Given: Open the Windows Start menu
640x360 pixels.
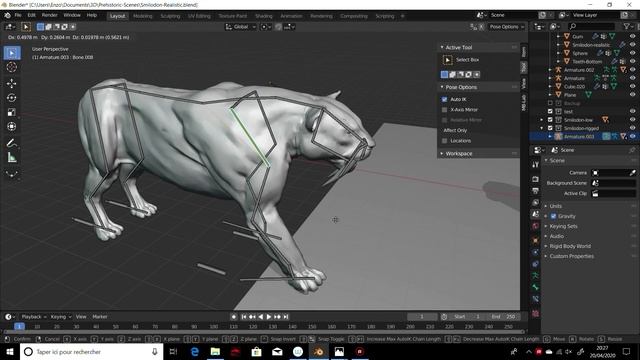Looking at the screenshot, I should pyautogui.click(x=10, y=351).
